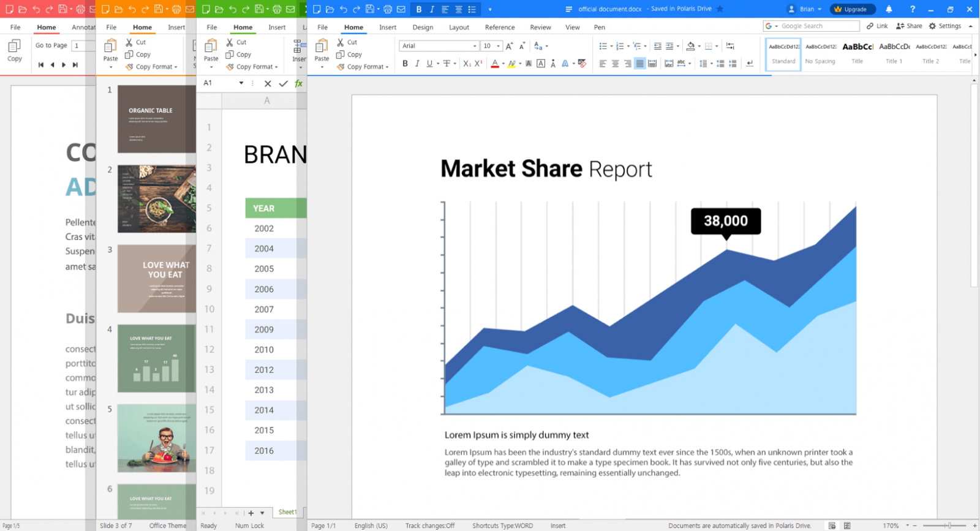
Task: Click the cancel X icon in the spreadsheet formula bar
Action: click(268, 83)
